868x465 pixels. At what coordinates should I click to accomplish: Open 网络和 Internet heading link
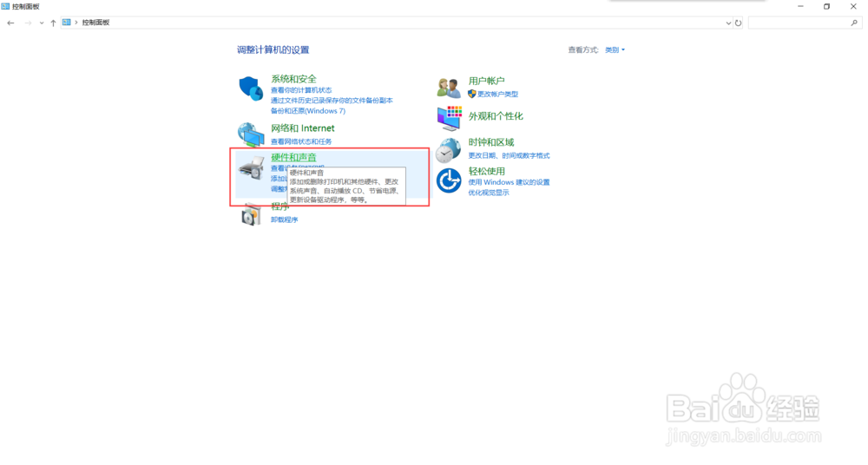tap(302, 128)
